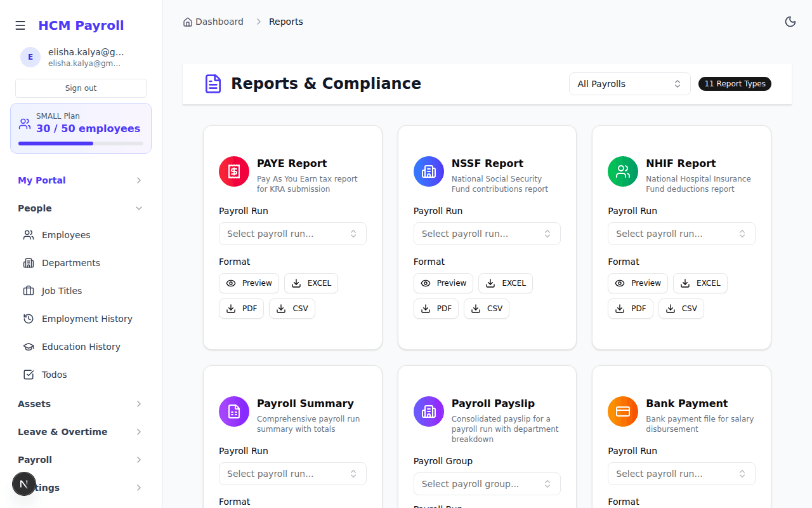Select the Employees sidebar icon
Screen dimensions: 812x508
[28, 235]
